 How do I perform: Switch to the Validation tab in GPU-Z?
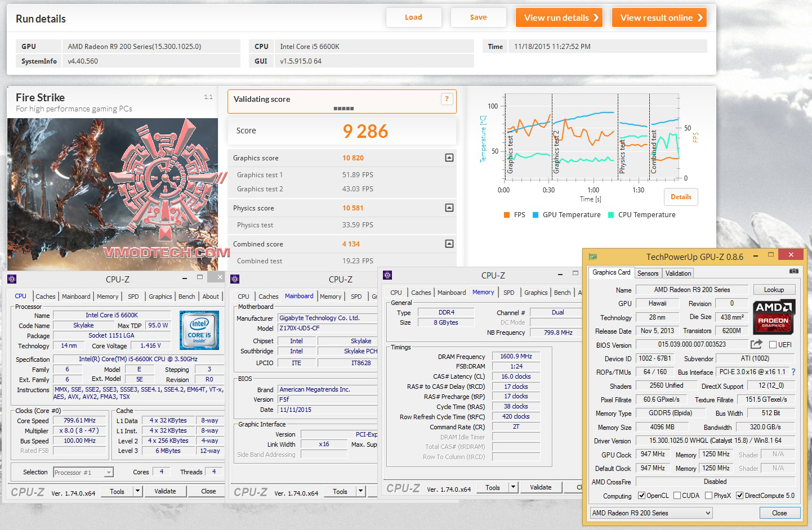click(678, 273)
